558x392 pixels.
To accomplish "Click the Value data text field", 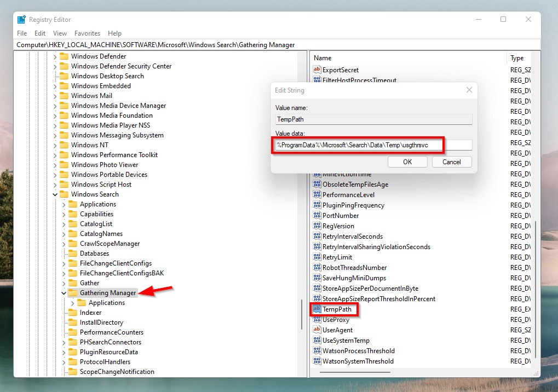I will (x=373, y=145).
